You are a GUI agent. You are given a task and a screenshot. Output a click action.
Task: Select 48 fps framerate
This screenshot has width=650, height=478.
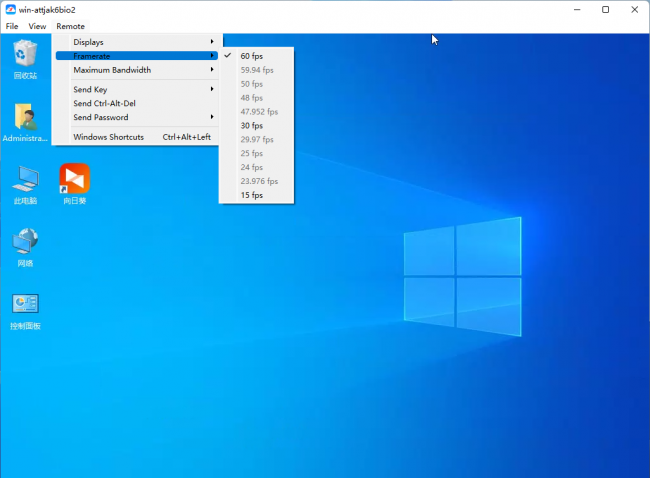[257, 98]
